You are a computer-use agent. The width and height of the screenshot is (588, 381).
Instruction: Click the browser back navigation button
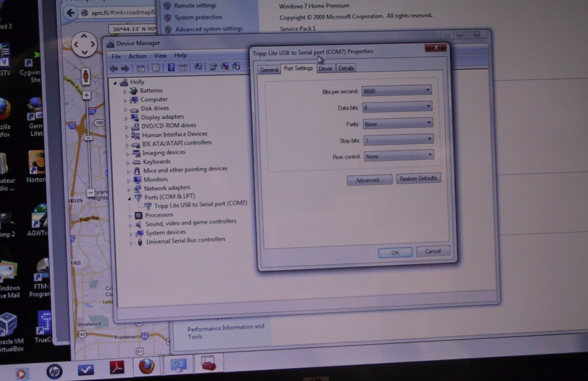coord(71,13)
